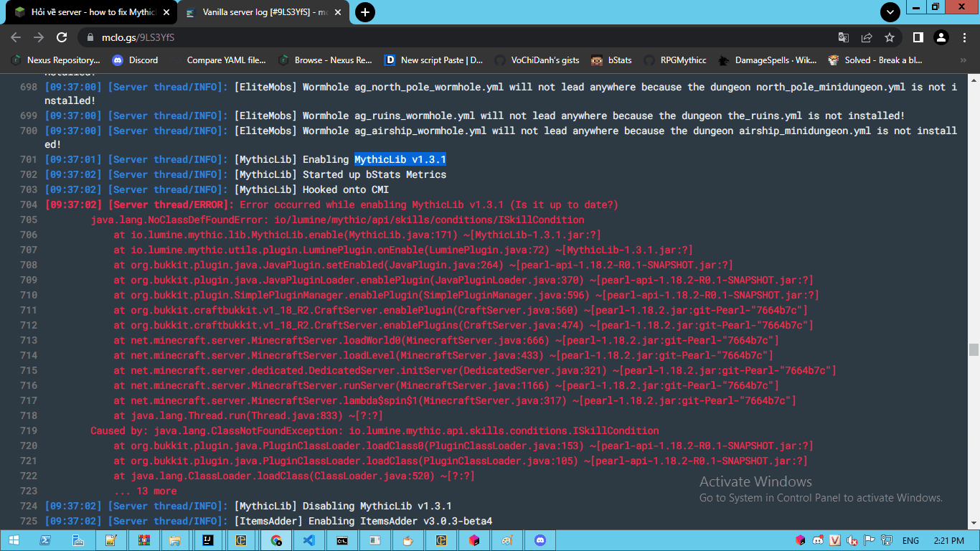The width and height of the screenshot is (980, 551).
Task: Reload the mclo.gs page
Action: (x=62, y=37)
